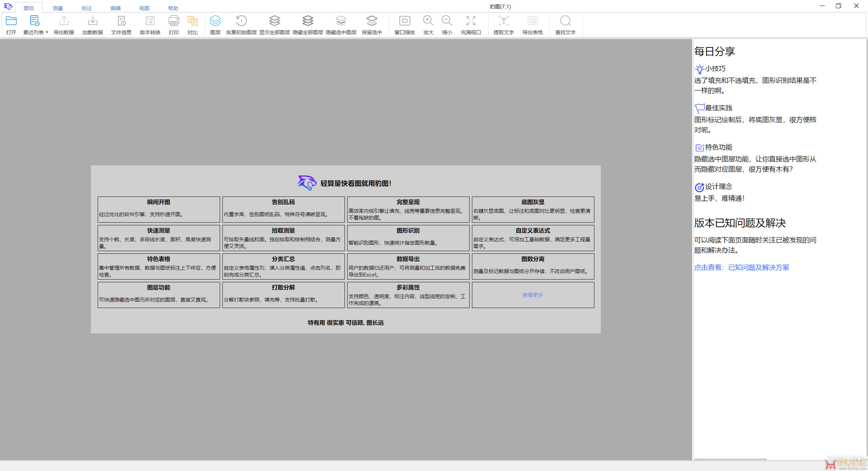Click Export Table (导出表格) icon
Viewport: 868px width, 471px height.
pos(532,21)
